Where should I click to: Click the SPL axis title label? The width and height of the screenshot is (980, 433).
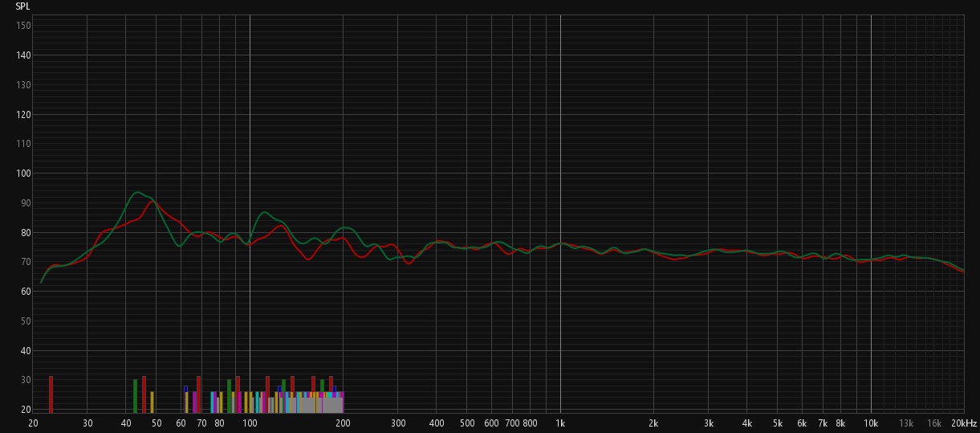(x=22, y=6)
